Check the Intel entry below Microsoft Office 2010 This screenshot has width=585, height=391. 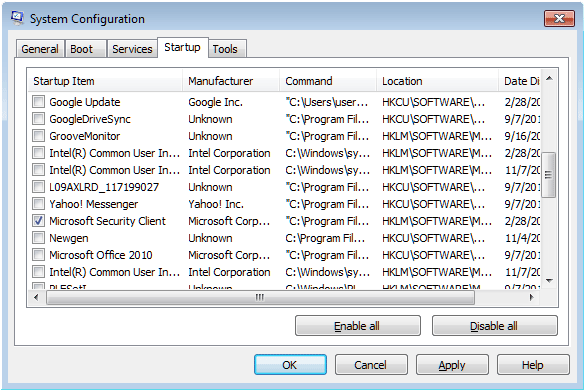tap(38, 272)
